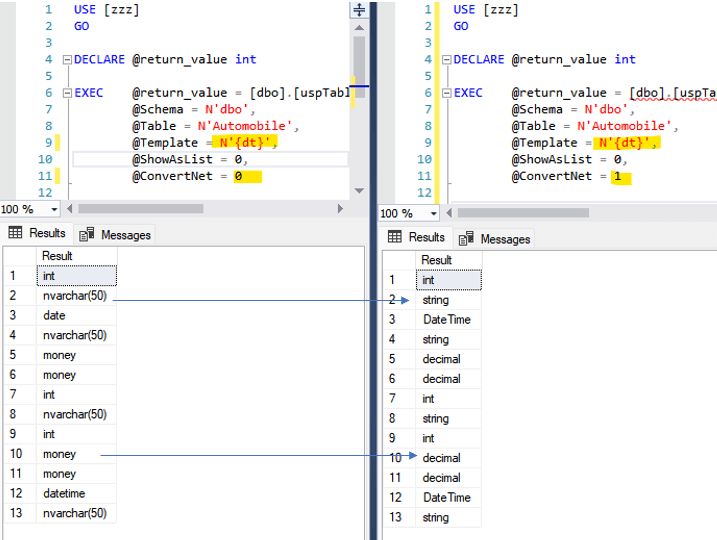Select 'int' cell in left grid row 1
Screen dimensions: 717x540
pyautogui.click(x=76, y=276)
